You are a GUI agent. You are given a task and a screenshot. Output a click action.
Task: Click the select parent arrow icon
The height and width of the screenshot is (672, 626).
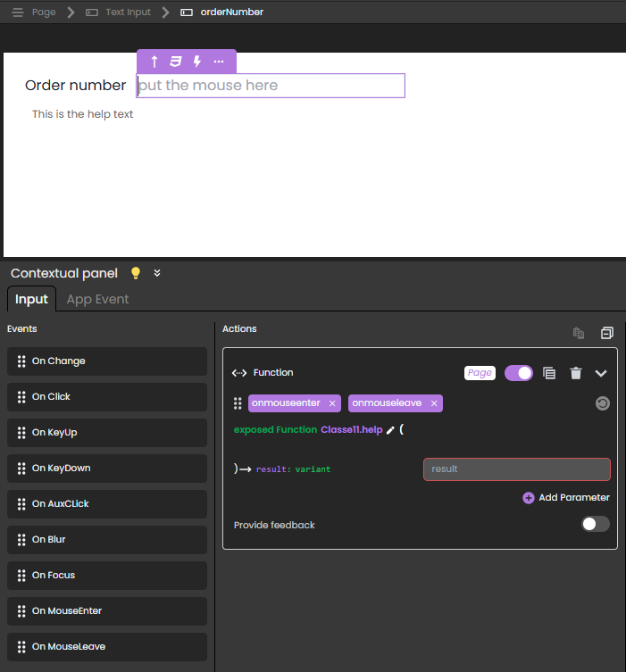click(154, 62)
